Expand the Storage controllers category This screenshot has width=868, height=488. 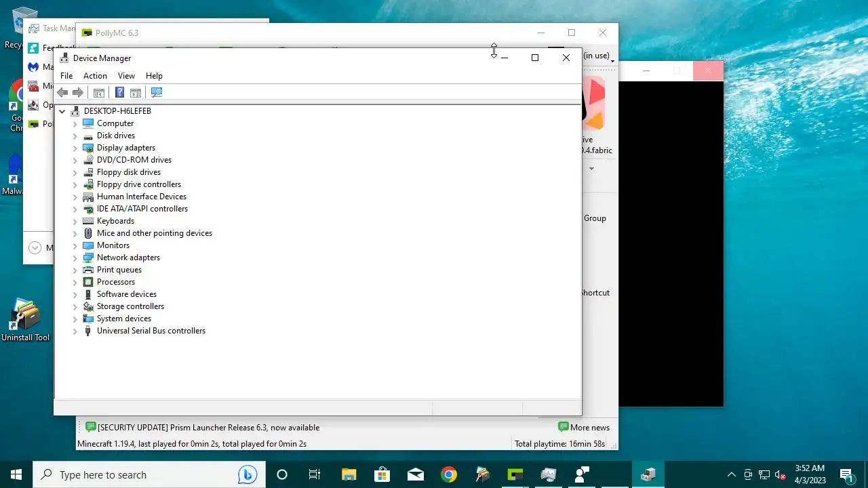coord(75,306)
